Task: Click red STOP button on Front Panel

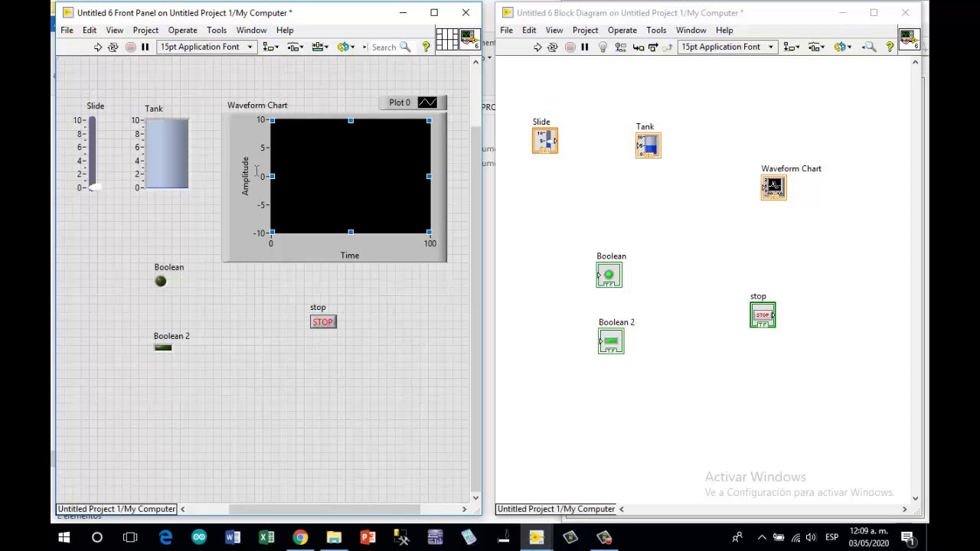Action: (x=323, y=321)
